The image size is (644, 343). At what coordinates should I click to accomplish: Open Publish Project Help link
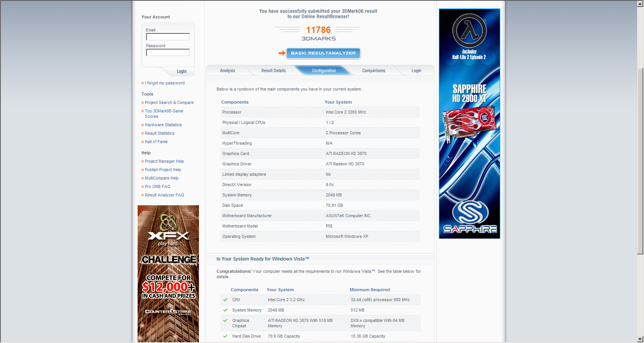(x=163, y=170)
